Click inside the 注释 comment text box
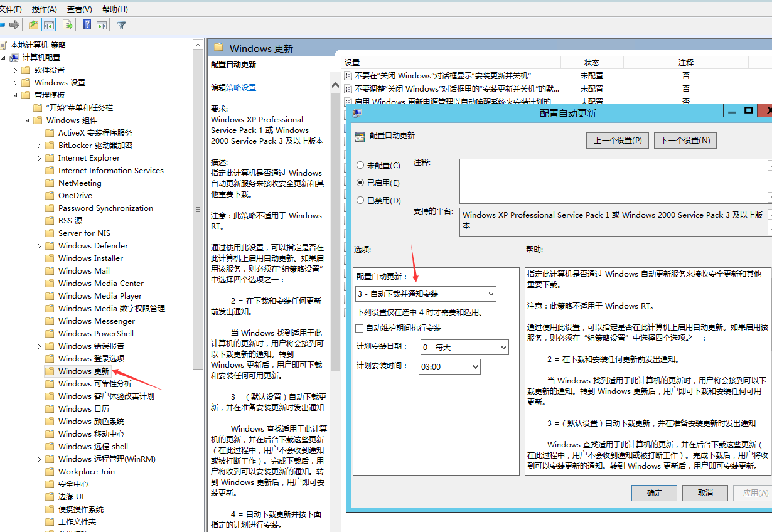 click(x=612, y=181)
